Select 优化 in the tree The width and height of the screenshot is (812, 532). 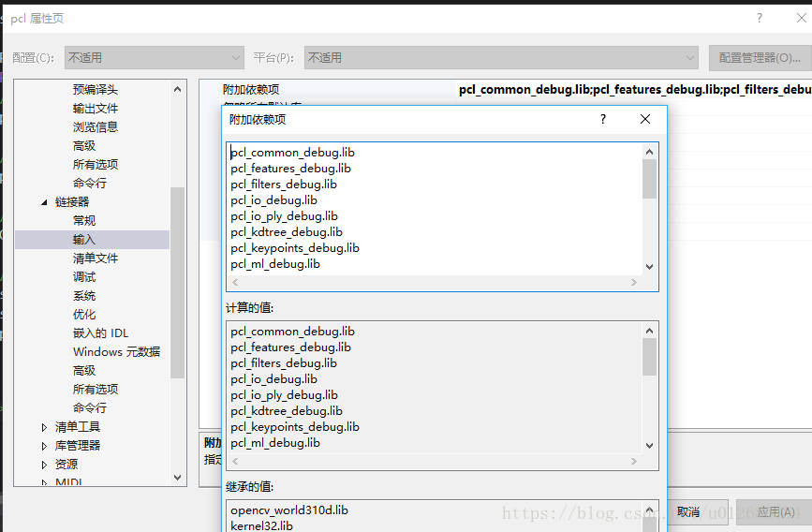(84, 315)
